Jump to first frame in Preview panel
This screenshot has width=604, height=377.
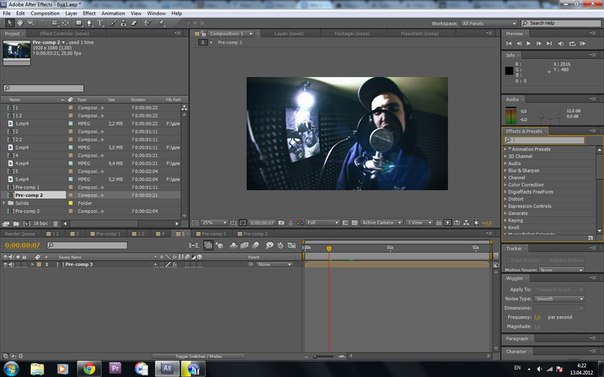509,44
